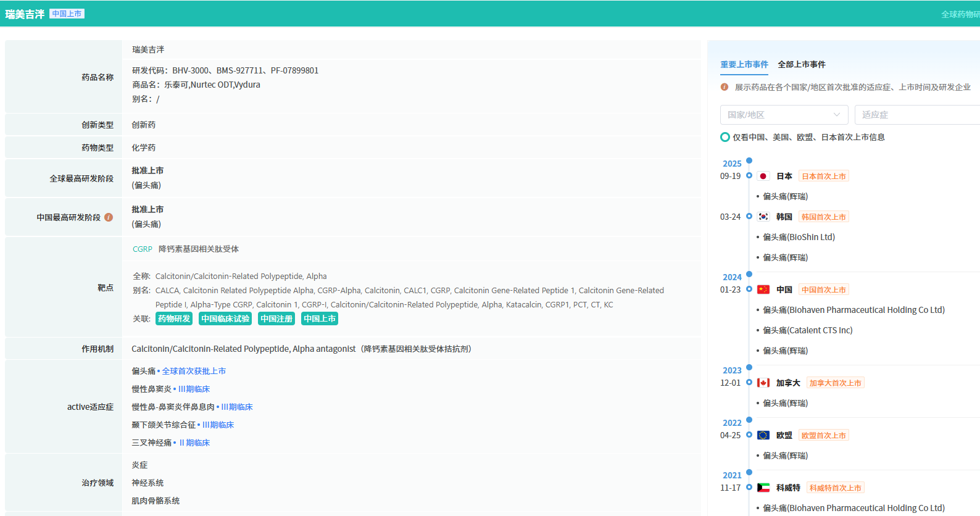Open the CGRP target link
This screenshot has height=516, width=980.
[x=143, y=249]
